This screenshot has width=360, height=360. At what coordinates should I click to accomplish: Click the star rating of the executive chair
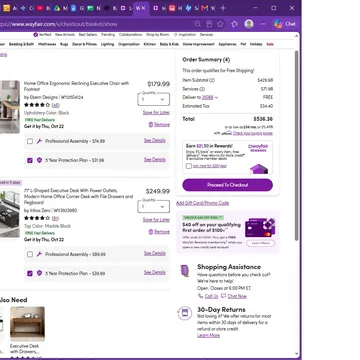pos(37,105)
